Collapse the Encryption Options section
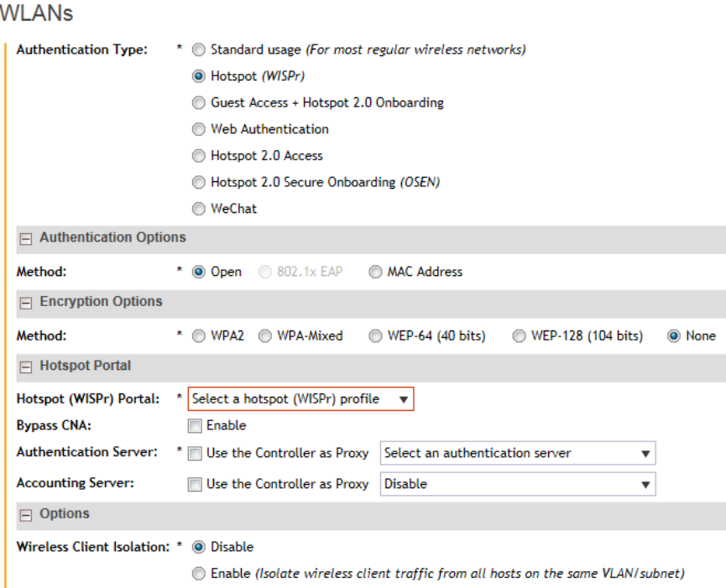 (x=27, y=302)
